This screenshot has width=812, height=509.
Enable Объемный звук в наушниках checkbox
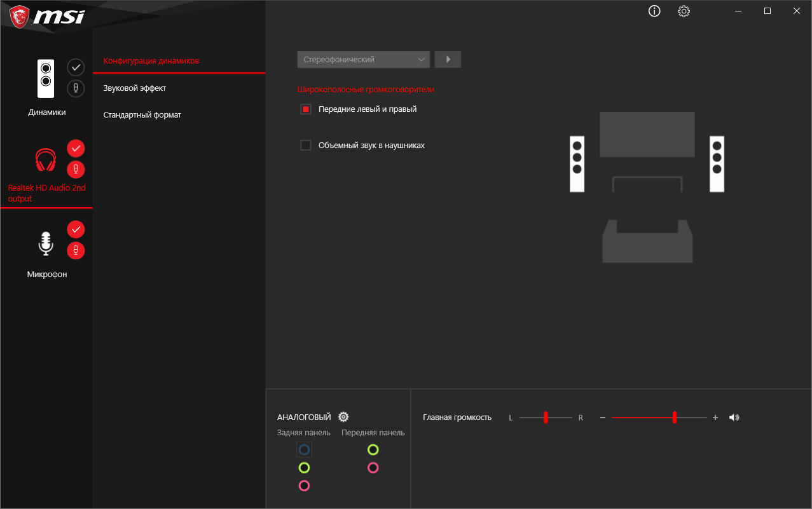[x=306, y=145]
